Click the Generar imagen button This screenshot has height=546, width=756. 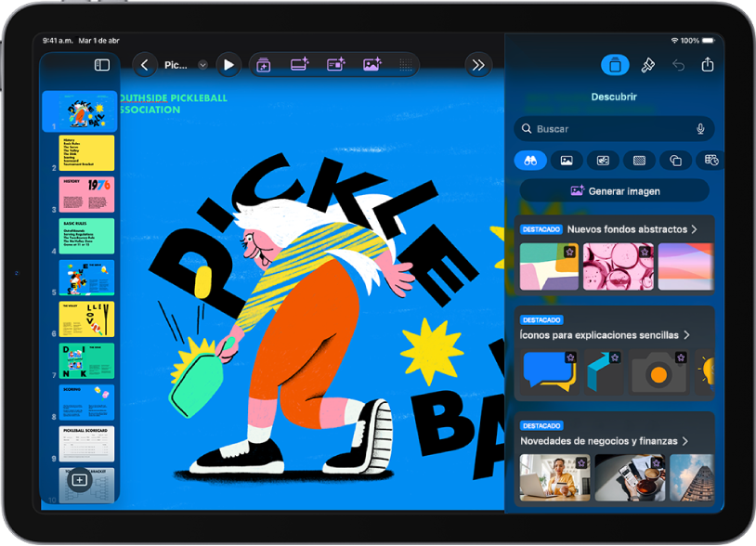(x=615, y=191)
